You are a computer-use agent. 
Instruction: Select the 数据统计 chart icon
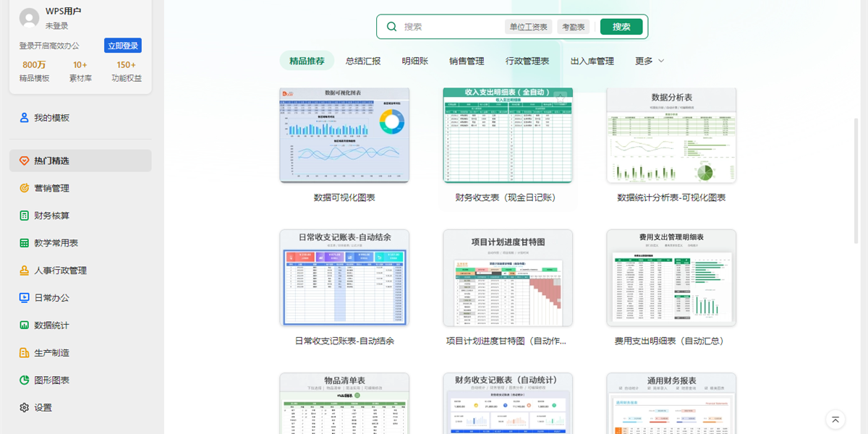point(24,325)
